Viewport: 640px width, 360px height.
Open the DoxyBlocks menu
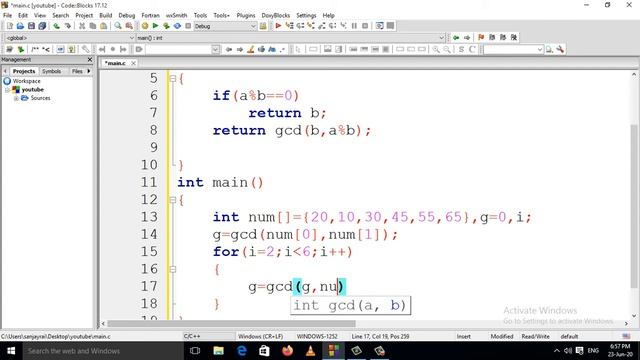tap(276, 15)
